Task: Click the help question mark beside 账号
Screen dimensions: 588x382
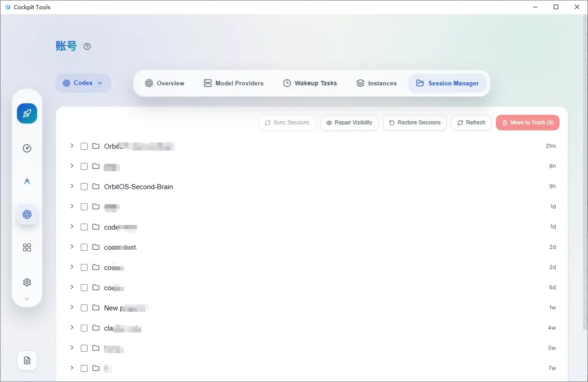Action: tap(87, 46)
